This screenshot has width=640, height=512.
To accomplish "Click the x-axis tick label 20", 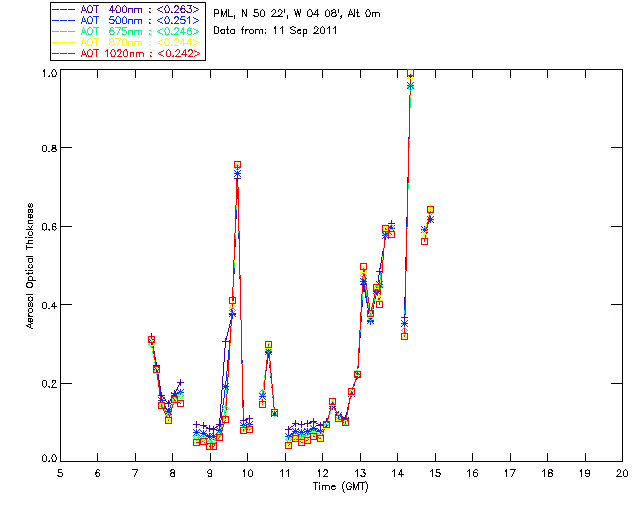I will pos(622,473).
